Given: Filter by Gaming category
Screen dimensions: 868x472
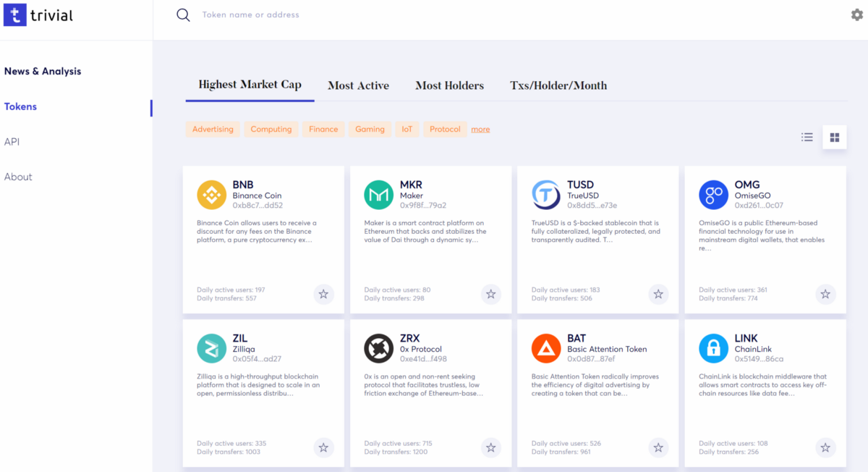Looking at the screenshot, I should (370, 129).
